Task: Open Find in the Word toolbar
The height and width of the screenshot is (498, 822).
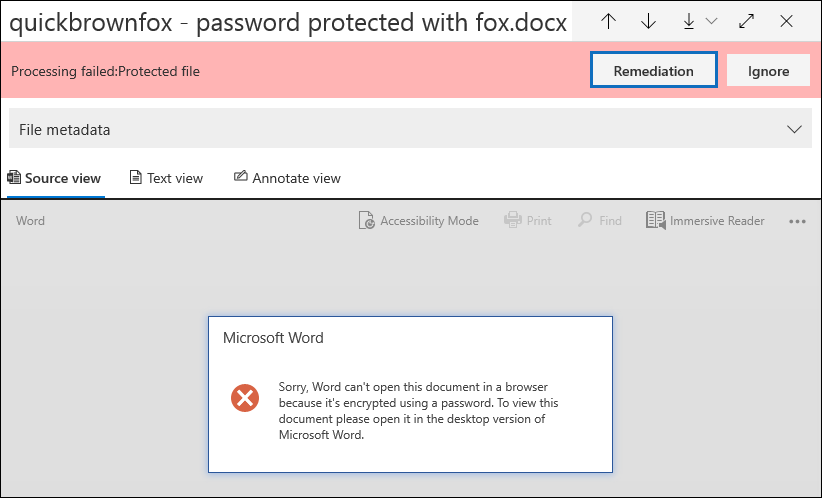Action: [x=600, y=221]
